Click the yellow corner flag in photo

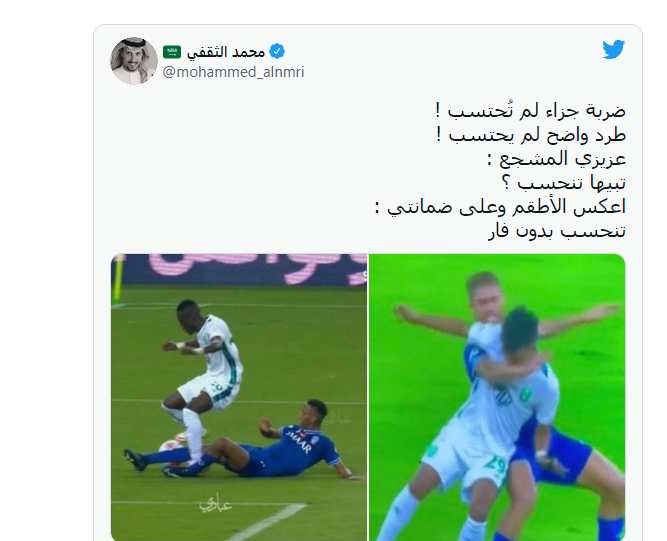(119, 278)
